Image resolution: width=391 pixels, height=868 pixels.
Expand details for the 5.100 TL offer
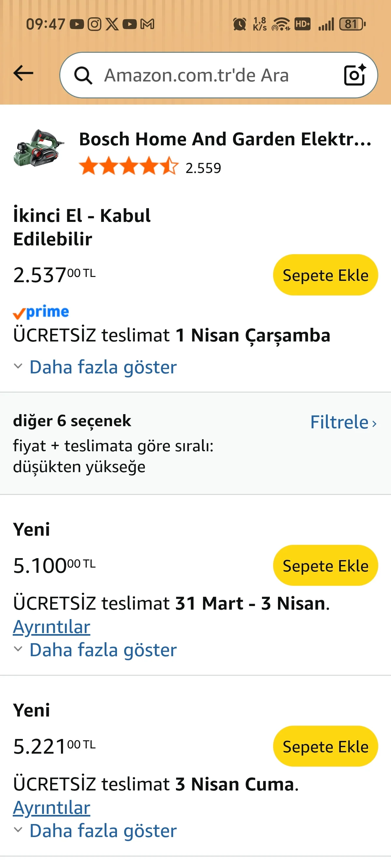(x=102, y=650)
